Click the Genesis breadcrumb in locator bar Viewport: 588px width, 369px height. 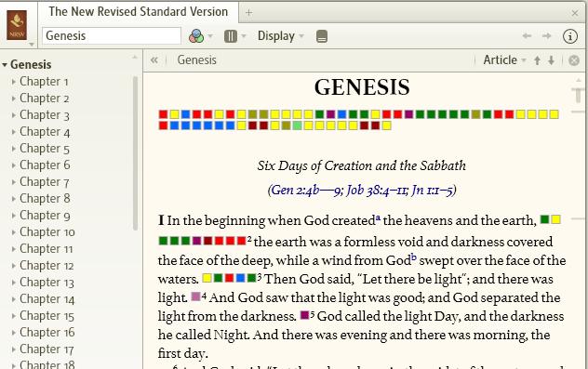[x=197, y=59]
